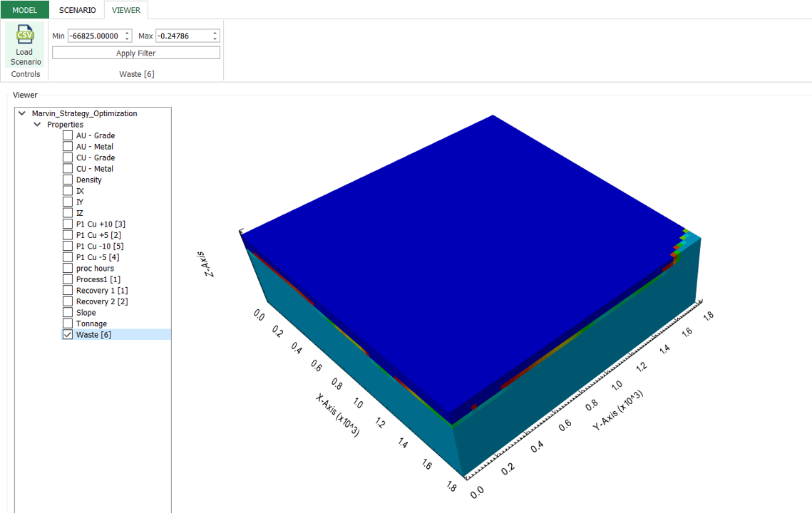
Task: Switch to the MODEL tab
Action: [x=24, y=10]
